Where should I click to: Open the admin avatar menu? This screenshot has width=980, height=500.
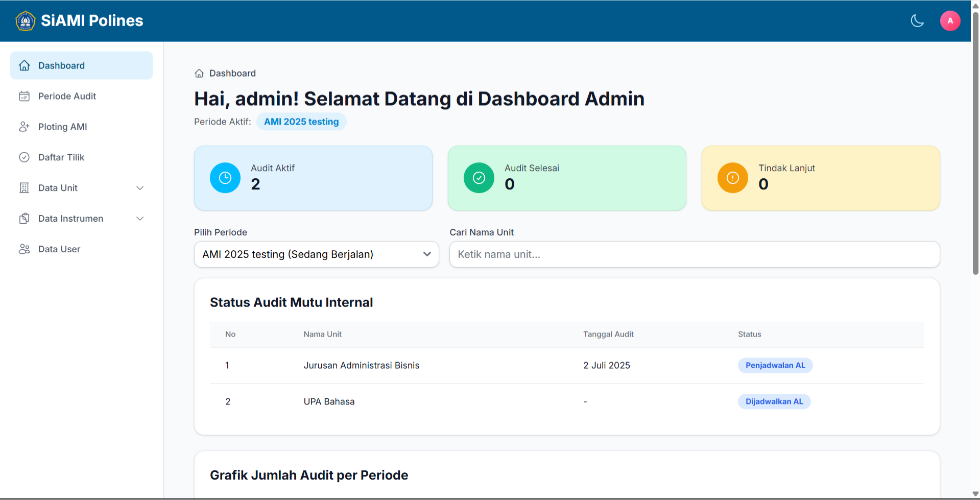950,21
